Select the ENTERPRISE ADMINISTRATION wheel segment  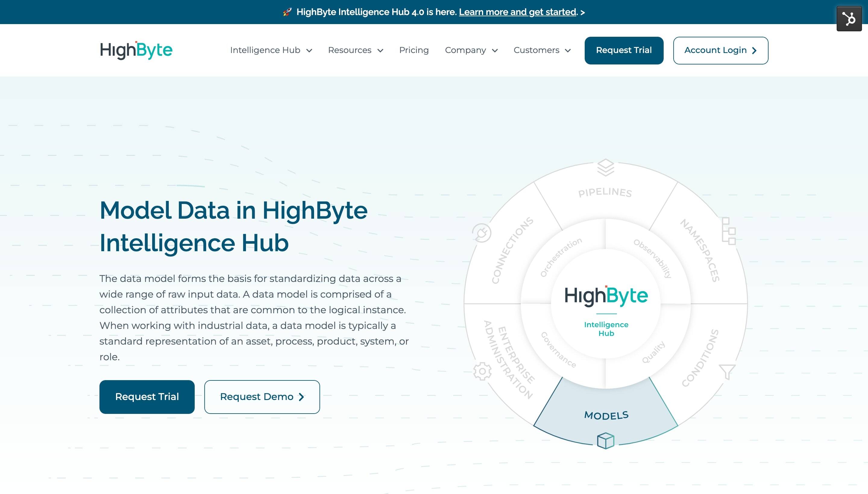click(x=509, y=360)
